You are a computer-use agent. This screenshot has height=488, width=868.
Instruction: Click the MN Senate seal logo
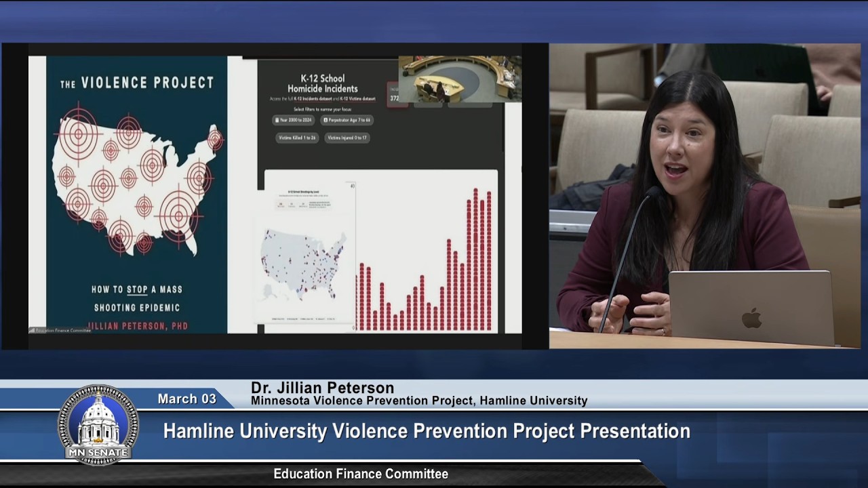click(x=98, y=425)
